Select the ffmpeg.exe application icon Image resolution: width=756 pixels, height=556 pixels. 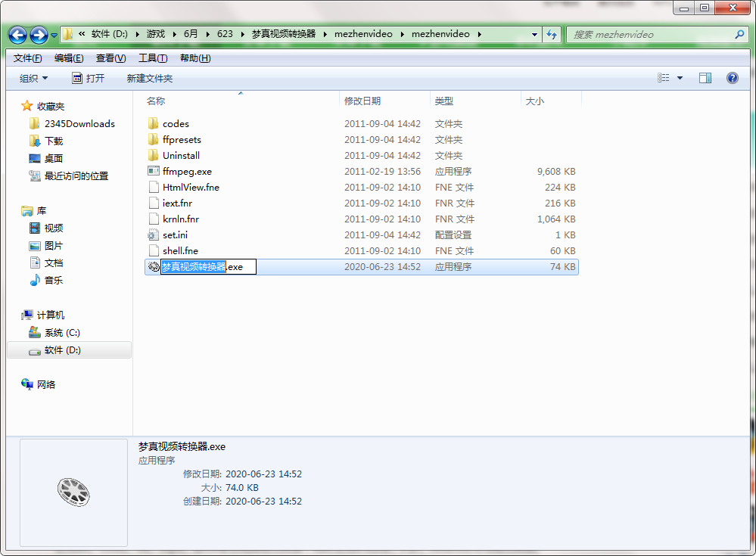pos(154,171)
